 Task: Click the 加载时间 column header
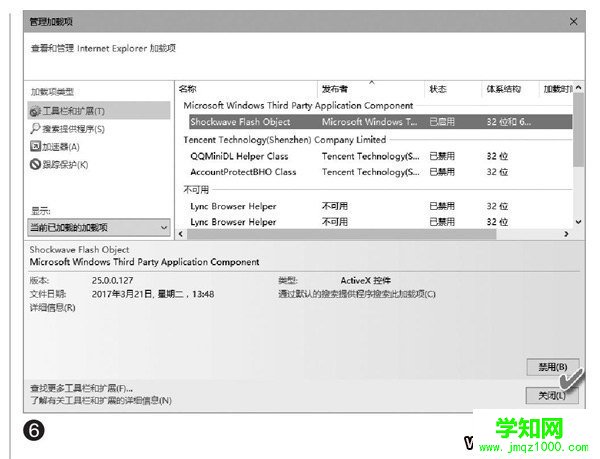tap(556, 89)
